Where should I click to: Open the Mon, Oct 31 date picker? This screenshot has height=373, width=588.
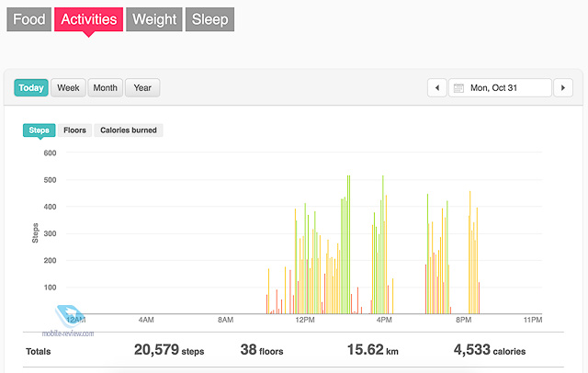tap(500, 87)
